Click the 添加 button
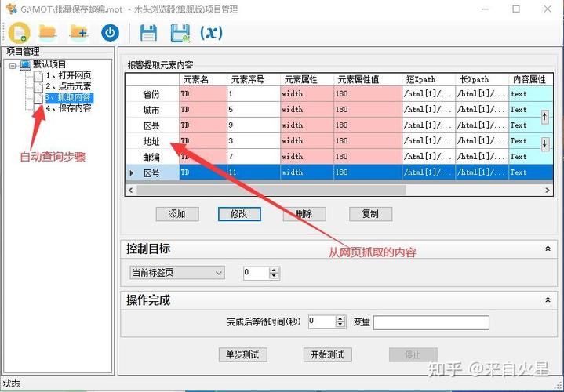The image size is (564, 392). 177,214
